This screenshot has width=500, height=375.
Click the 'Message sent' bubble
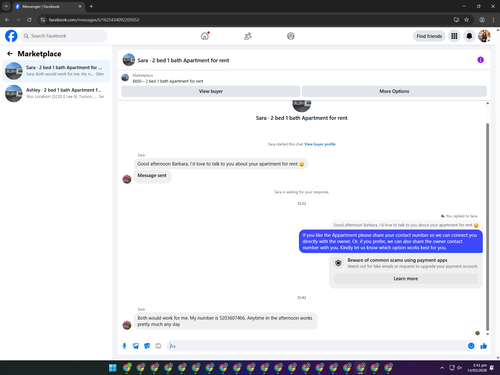[152, 176]
